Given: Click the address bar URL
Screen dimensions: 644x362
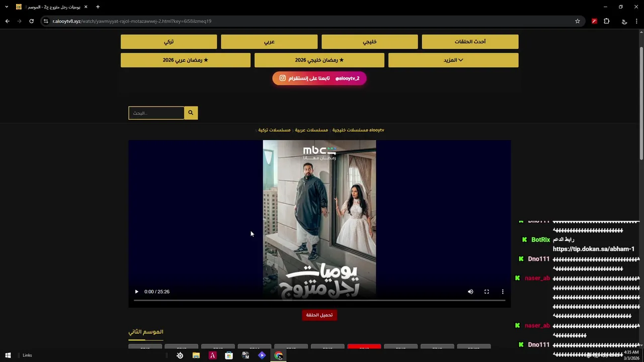Looking at the screenshot, I should pos(132,21).
